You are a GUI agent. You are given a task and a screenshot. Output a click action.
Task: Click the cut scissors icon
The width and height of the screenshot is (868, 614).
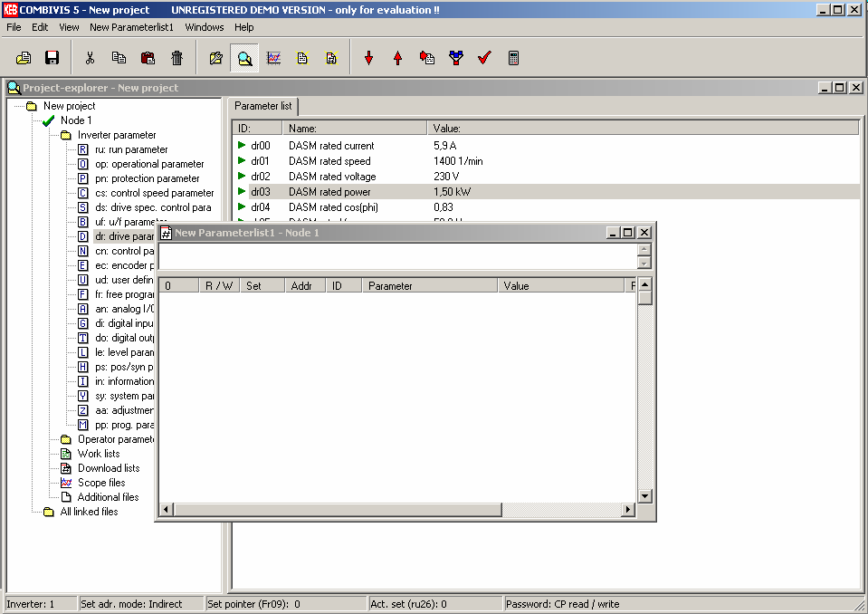(x=90, y=58)
